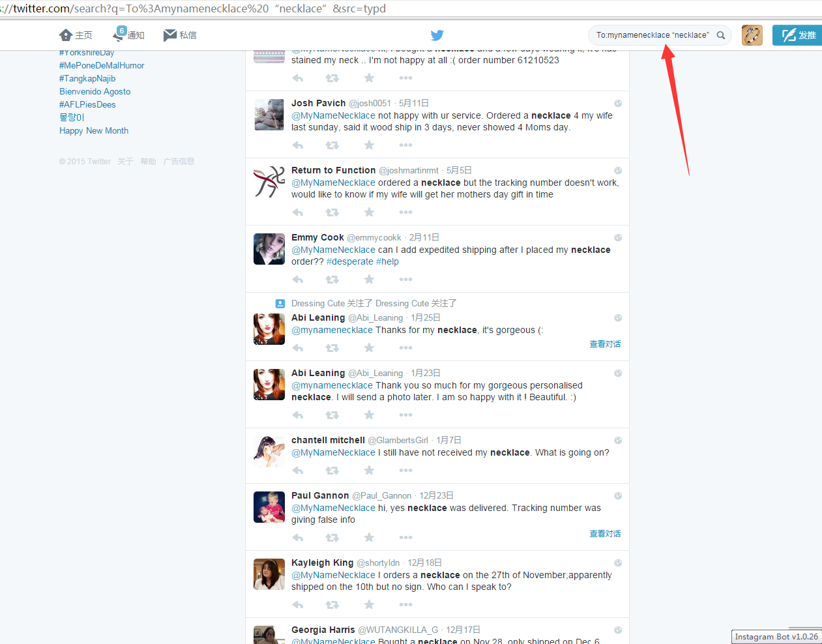Favorite chantell mitchell's tweet
Image resolution: width=822 pixels, height=644 pixels.
[369, 471]
